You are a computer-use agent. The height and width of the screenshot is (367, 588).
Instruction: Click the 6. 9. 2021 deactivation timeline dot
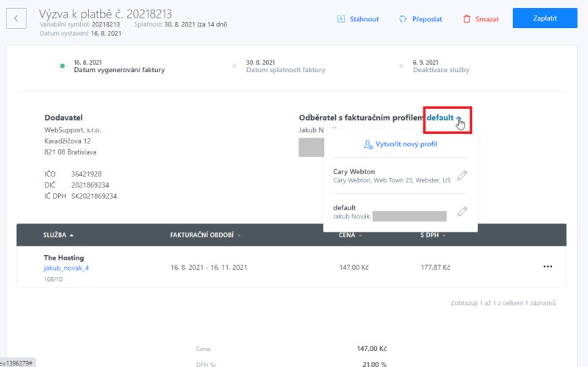(x=401, y=66)
